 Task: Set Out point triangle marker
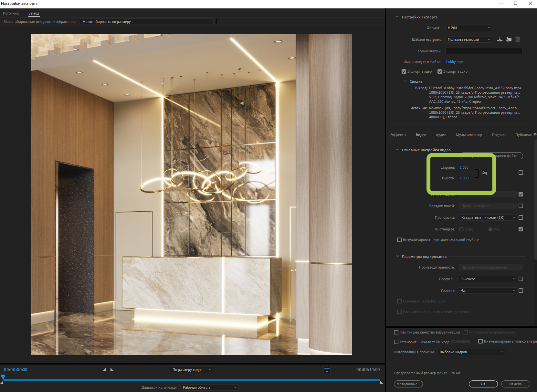coord(112,369)
